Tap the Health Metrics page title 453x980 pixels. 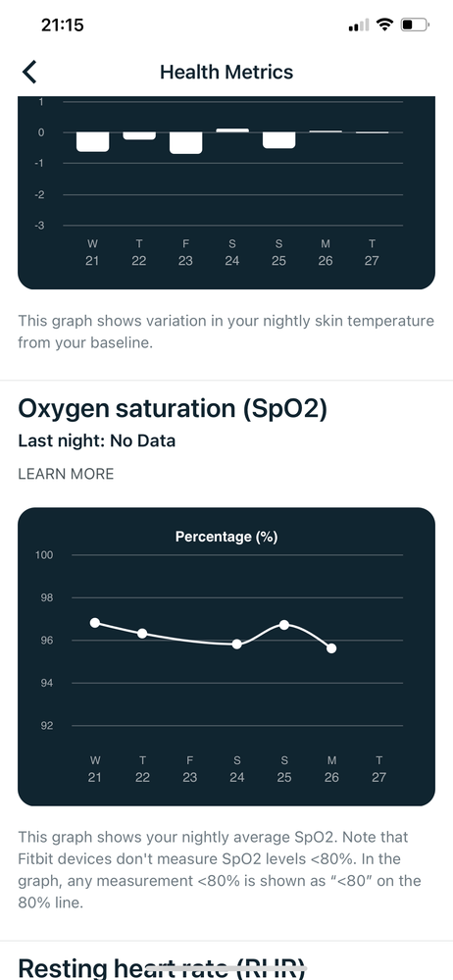[x=226, y=72]
